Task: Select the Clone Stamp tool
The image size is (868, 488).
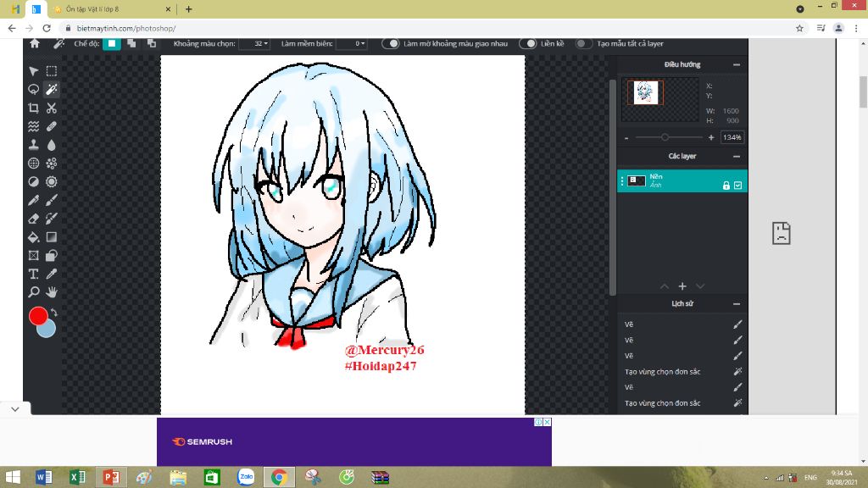Action: pyautogui.click(x=33, y=145)
